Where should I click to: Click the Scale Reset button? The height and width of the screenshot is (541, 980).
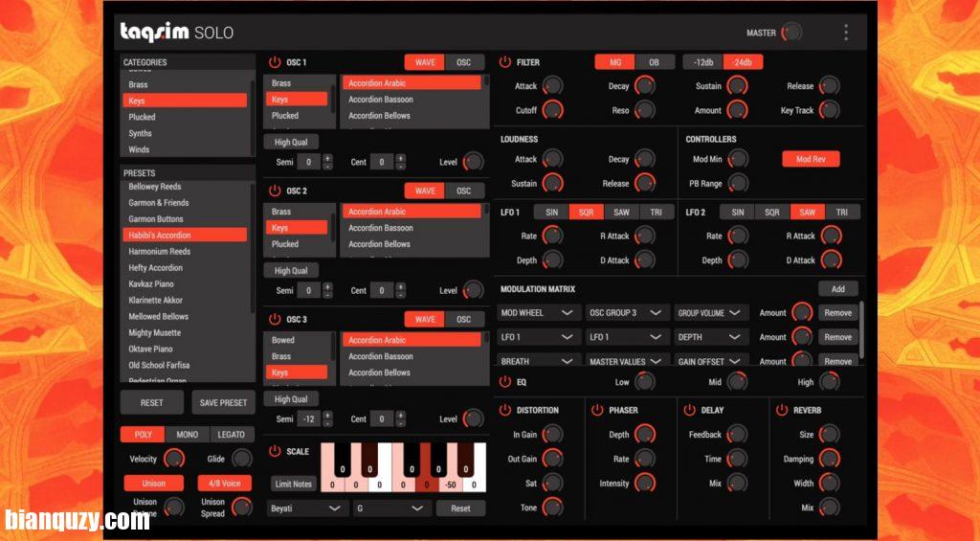(460, 508)
